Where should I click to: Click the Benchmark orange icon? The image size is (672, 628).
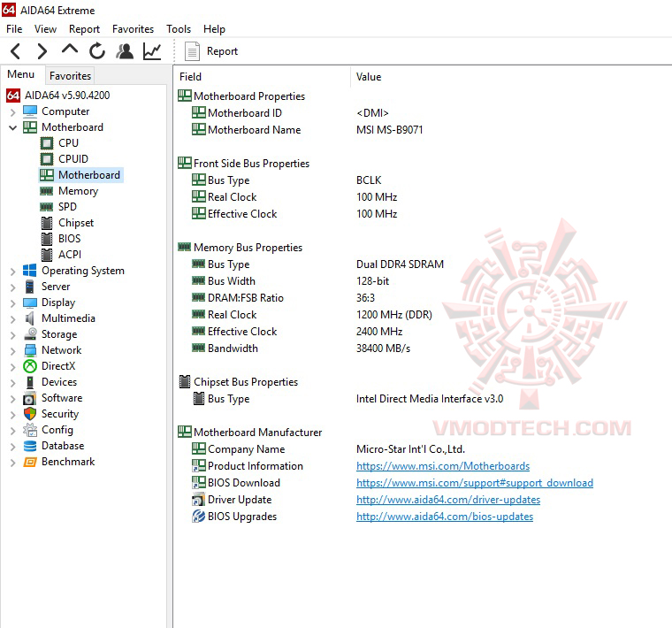coord(30,462)
